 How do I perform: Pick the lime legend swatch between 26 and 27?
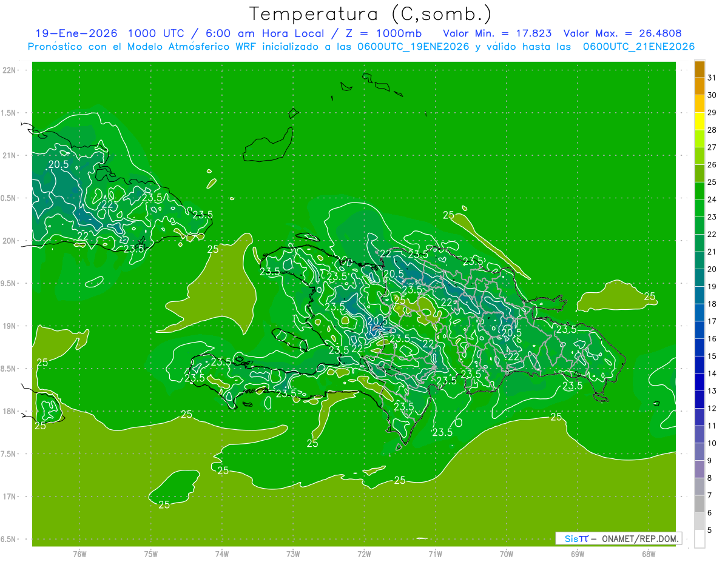point(699,156)
